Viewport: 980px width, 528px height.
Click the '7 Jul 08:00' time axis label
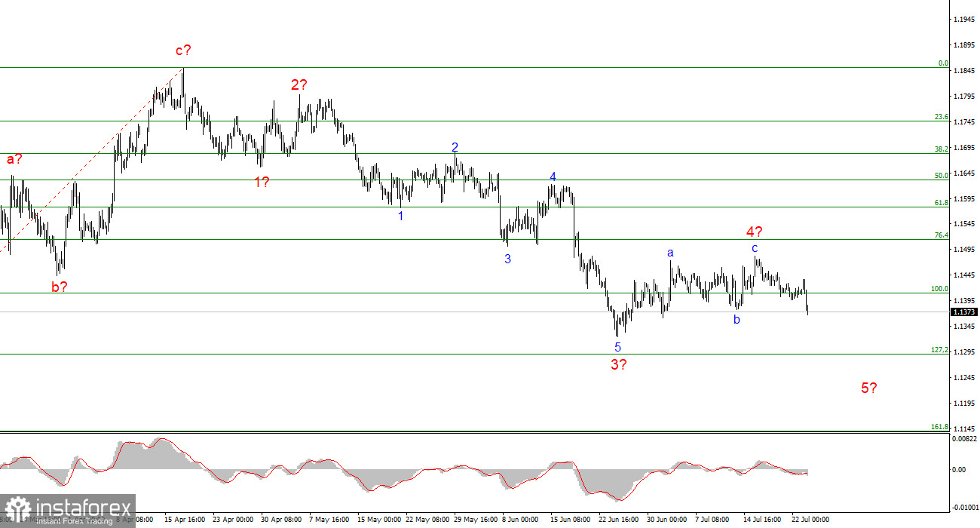tap(712, 520)
